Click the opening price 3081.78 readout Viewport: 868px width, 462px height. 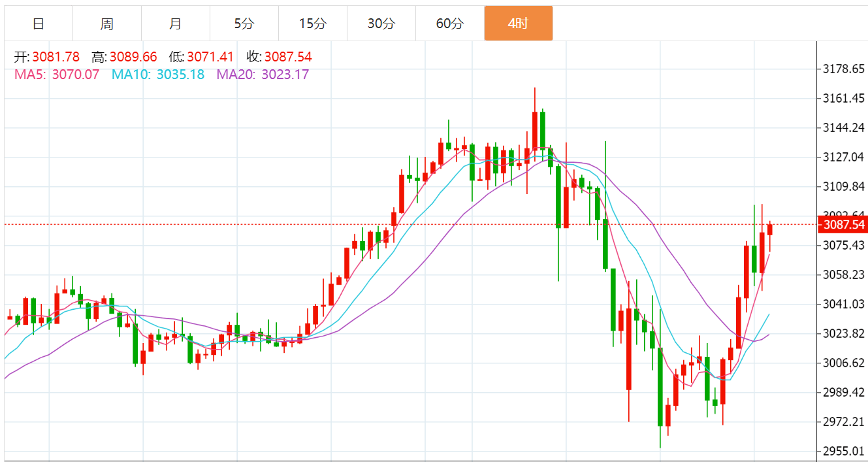coord(56,58)
